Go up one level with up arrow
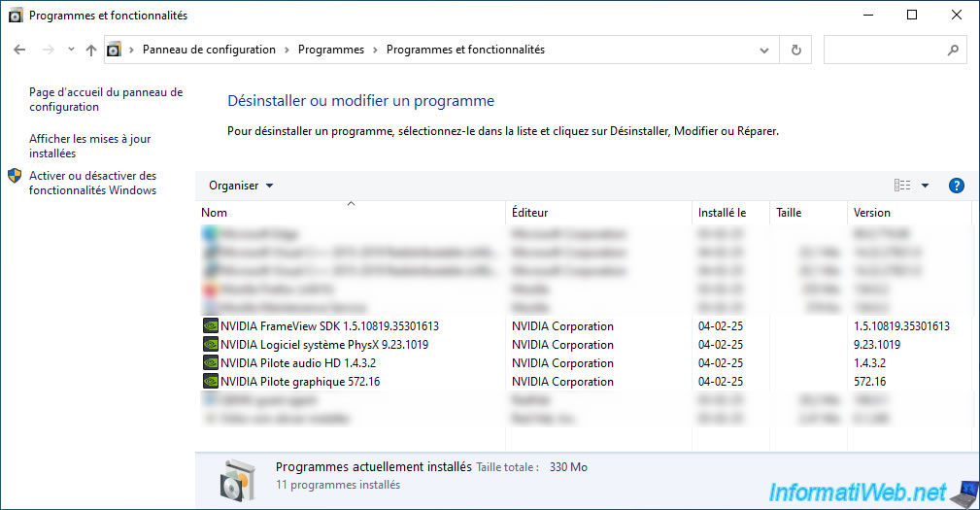The image size is (980, 510). tap(91, 50)
